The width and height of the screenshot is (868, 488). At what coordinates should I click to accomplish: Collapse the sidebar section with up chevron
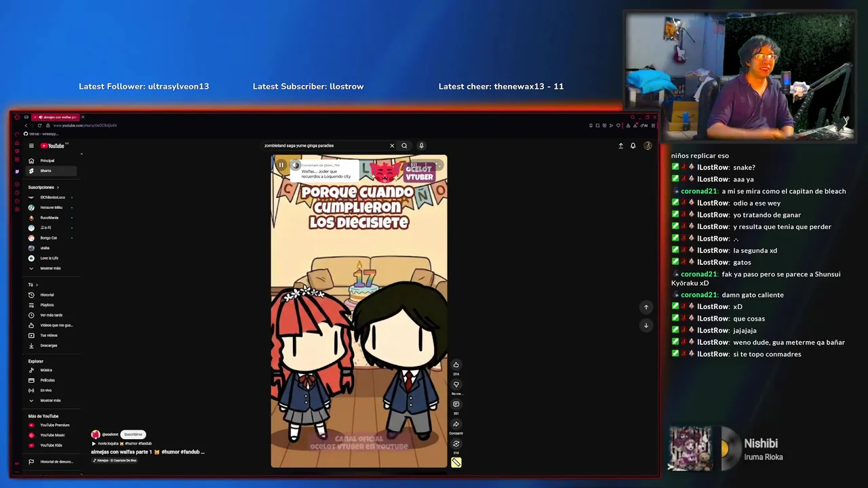81,154
